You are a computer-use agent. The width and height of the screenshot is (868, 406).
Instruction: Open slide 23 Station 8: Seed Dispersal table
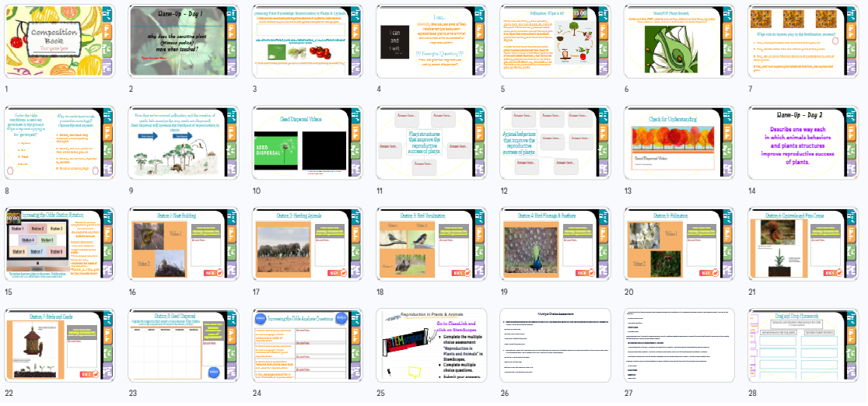point(184,345)
